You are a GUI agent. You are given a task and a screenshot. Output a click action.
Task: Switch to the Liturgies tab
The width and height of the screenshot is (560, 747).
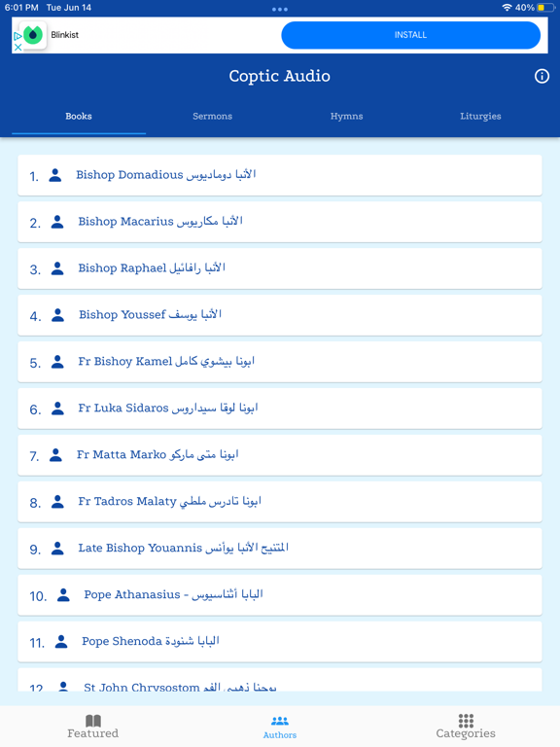pyautogui.click(x=480, y=117)
